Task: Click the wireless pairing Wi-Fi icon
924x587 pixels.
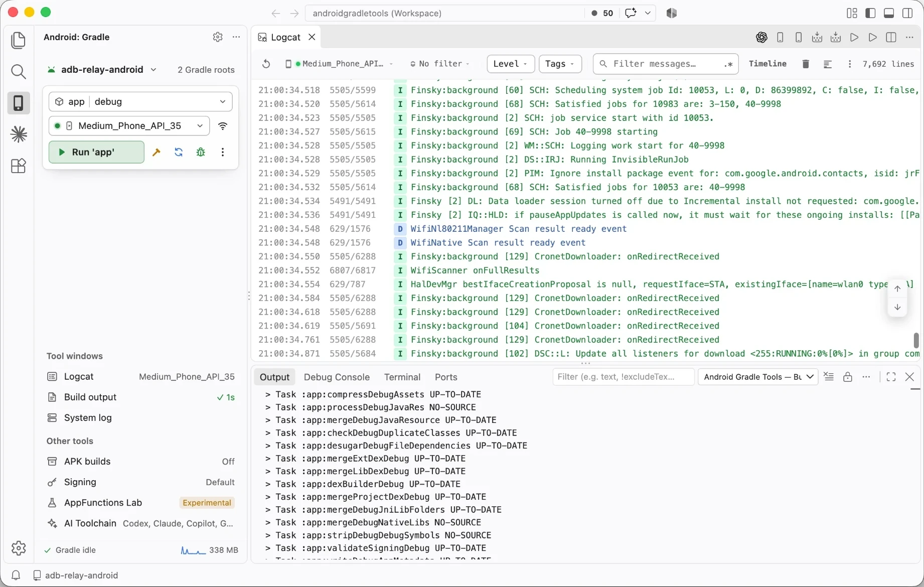Action: click(223, 126)
